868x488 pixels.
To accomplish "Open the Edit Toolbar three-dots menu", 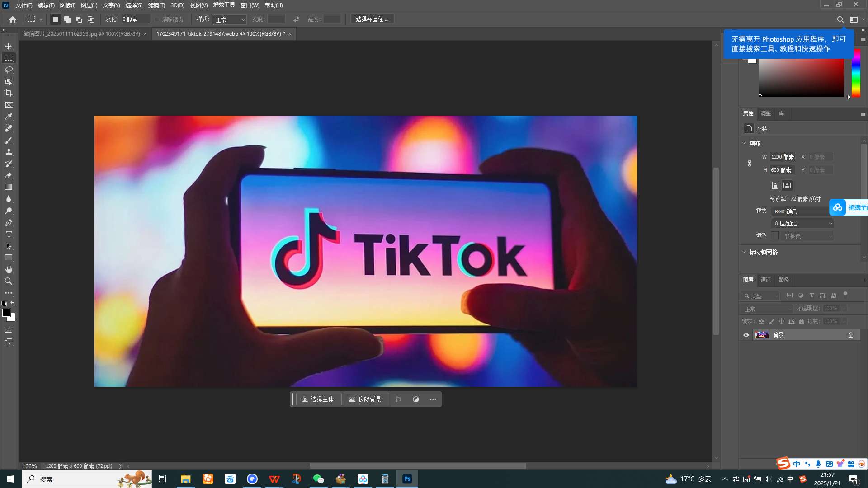I will coord(9,293).
